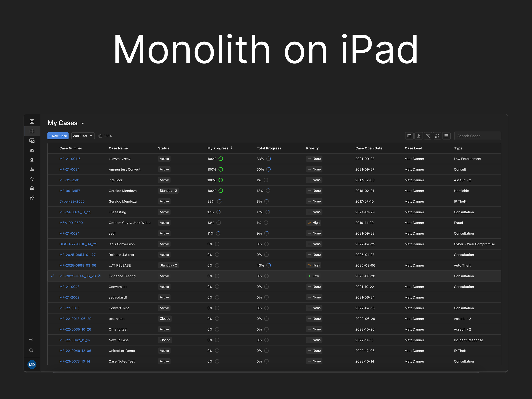Open case Cyber-99-2506
This screenshot has width=532, height=399.
tap(72, 201)
